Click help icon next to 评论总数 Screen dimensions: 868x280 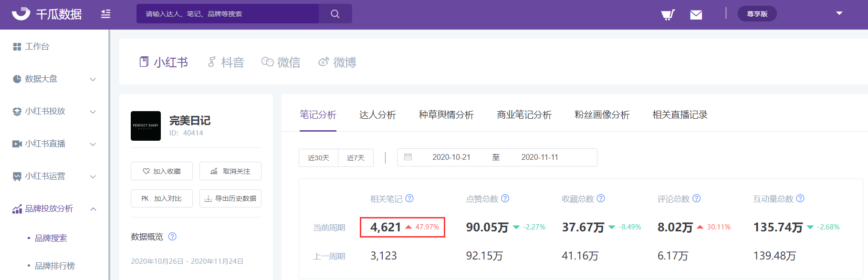697,198
